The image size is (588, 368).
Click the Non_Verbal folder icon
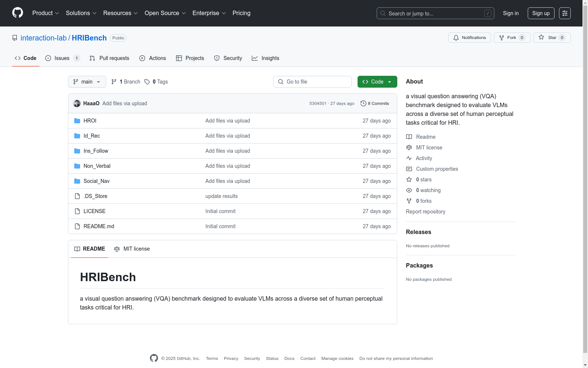[77, 166]
